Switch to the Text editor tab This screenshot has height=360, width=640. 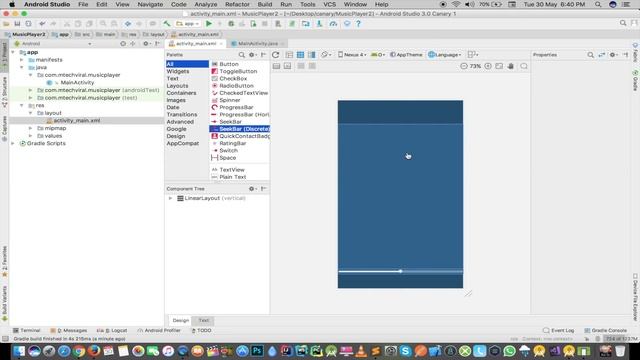204,320
